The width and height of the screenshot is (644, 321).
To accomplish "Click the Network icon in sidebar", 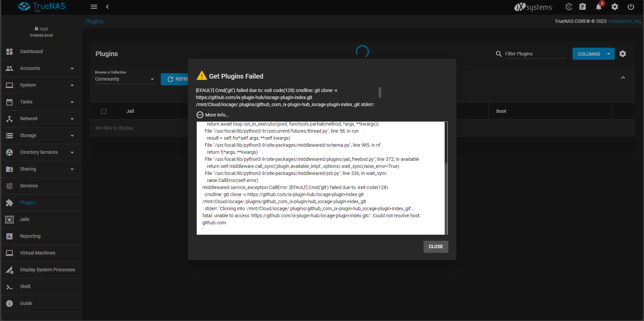I will coord(9,119).
